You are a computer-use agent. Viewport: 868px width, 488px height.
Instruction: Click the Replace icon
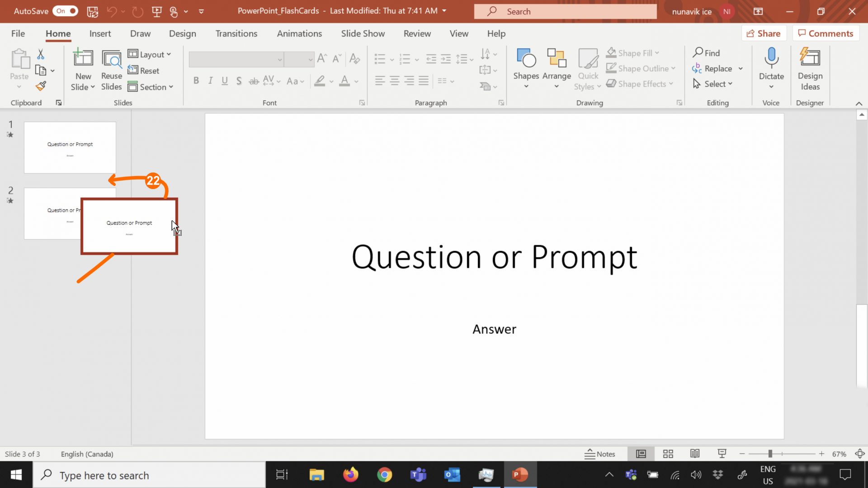coord(714,68)
